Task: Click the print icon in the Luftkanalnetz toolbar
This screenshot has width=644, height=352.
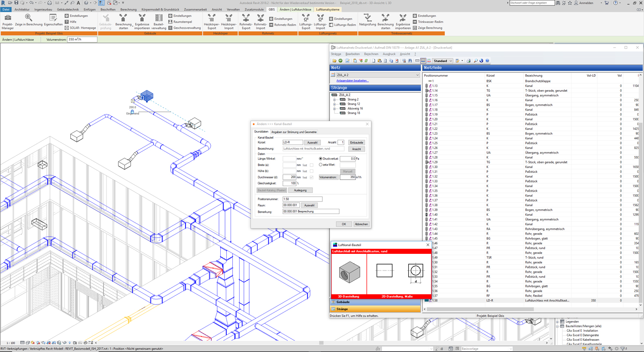Action: coord(468,61)
